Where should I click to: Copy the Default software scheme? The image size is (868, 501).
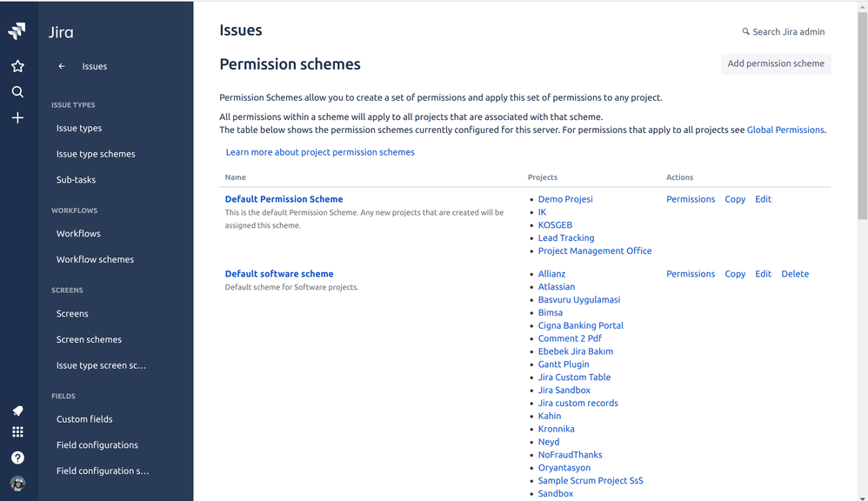point(735,274)
